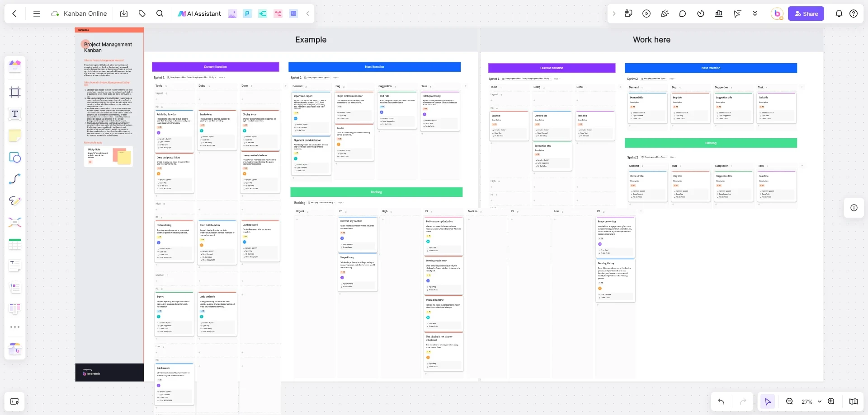Click the tag icon in top toolbar
Image resolution: width=868 pixels, height=415 pixels.
pos(142,14)
